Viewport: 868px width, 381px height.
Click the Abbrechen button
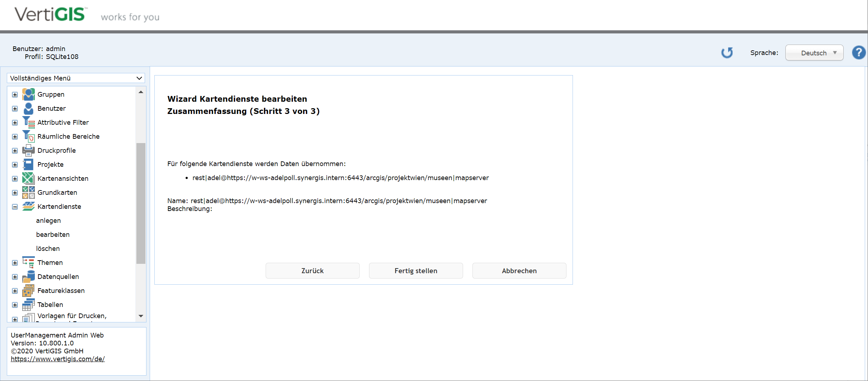519,271
